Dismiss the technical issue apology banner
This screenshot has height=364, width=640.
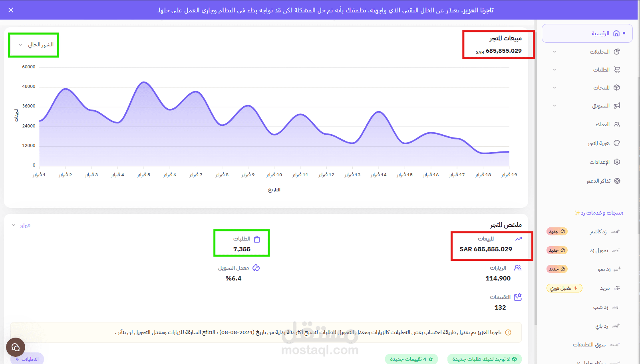(x=11, y=10)
